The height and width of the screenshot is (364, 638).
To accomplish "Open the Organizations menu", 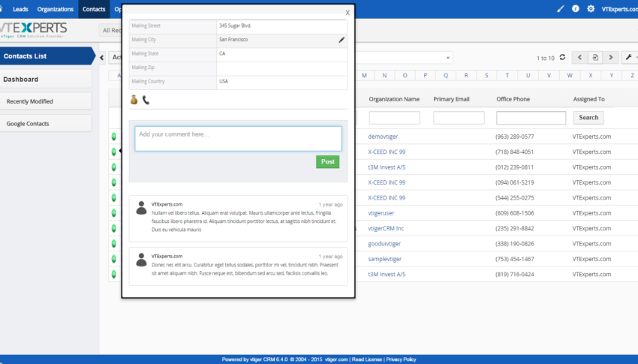I will tap(56, 9).
